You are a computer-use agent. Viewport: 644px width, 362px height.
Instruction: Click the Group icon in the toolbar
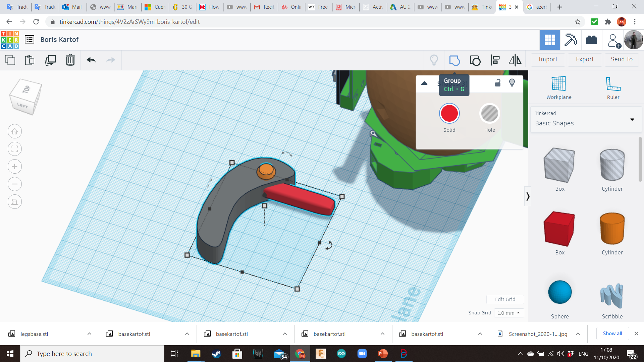(454, 60)
